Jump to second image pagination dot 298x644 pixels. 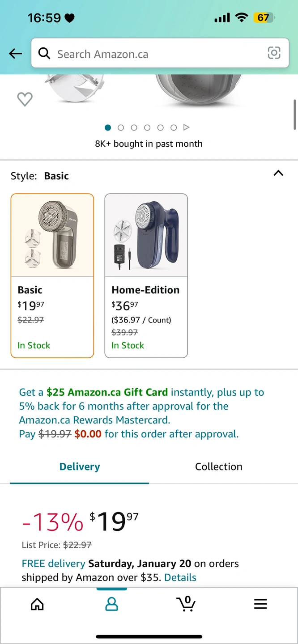[121, 127]
